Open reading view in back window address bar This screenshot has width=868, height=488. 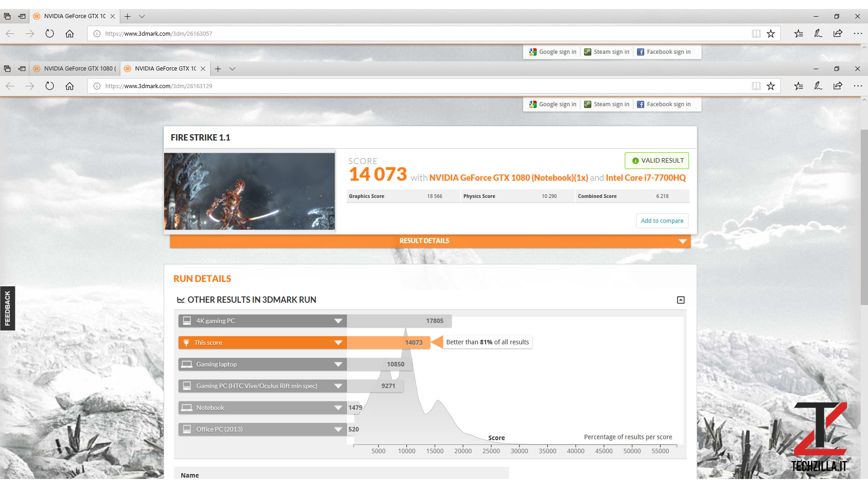pos(756,33)
